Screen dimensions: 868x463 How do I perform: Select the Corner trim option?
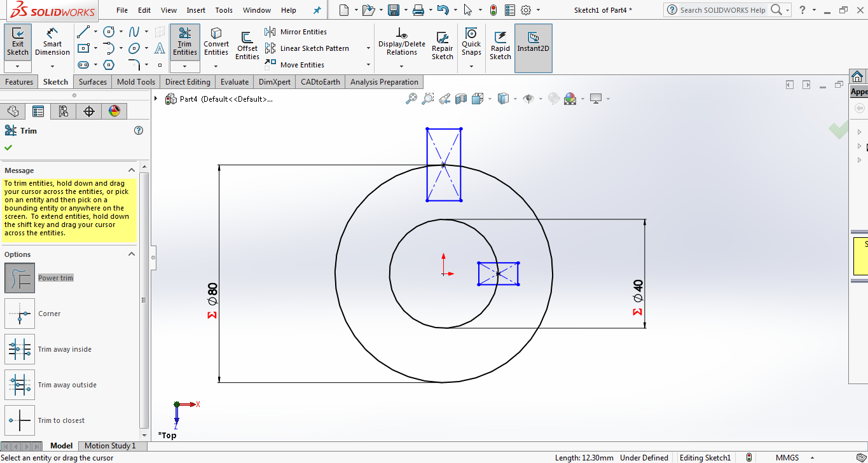coord(20,314)
